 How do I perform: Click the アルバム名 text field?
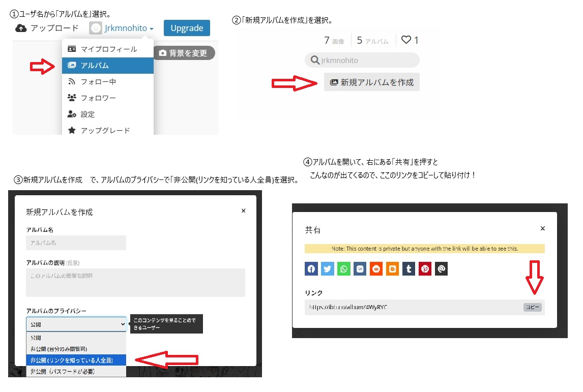[76, 243]
